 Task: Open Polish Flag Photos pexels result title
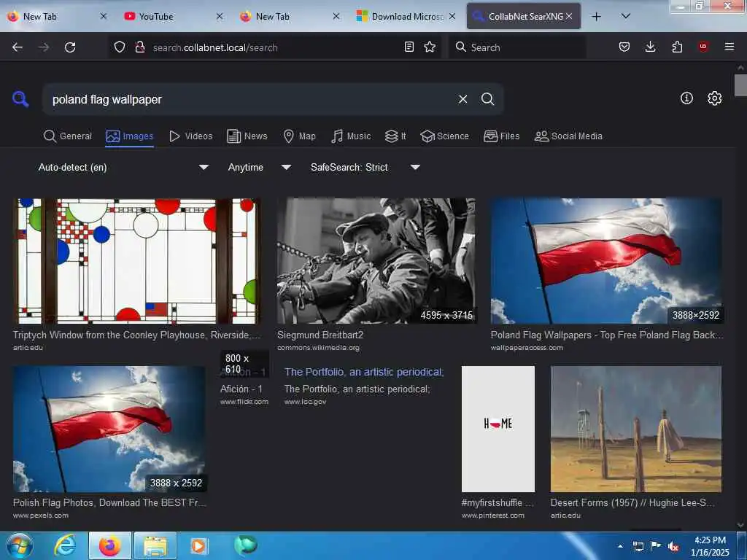point(109,502)
